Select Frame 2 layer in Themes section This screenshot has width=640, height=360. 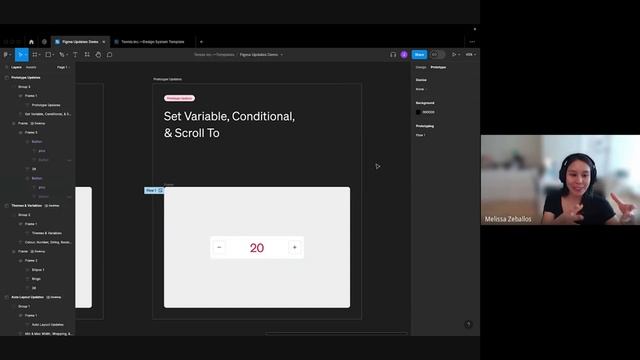[31, 260]
